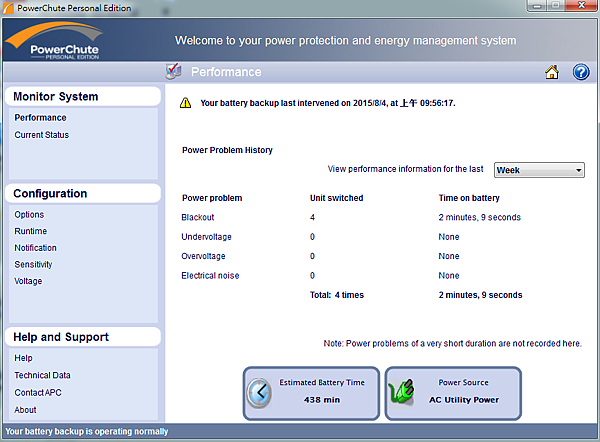This screenshot has width=600, height=442.
Task: Go to Runtime settings
Action: click(30, 231)
